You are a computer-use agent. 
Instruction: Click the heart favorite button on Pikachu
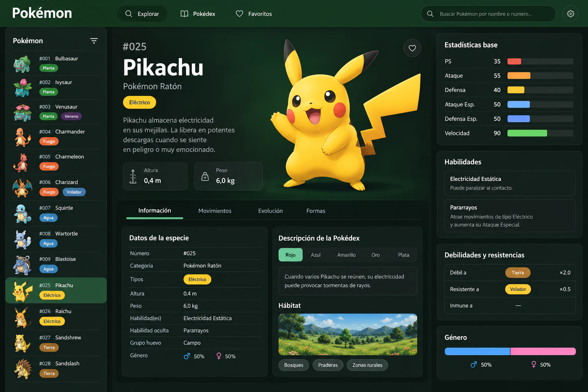pyautogui.click(x=412, y=48)
